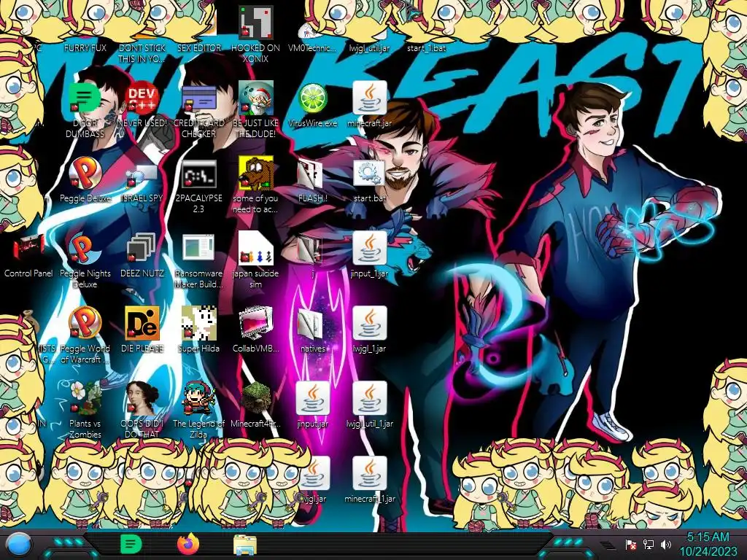Launch Peggle Nights Deluxe shortcut
Image resolution: width=747 pixels, height=560 pixels.
85,249
